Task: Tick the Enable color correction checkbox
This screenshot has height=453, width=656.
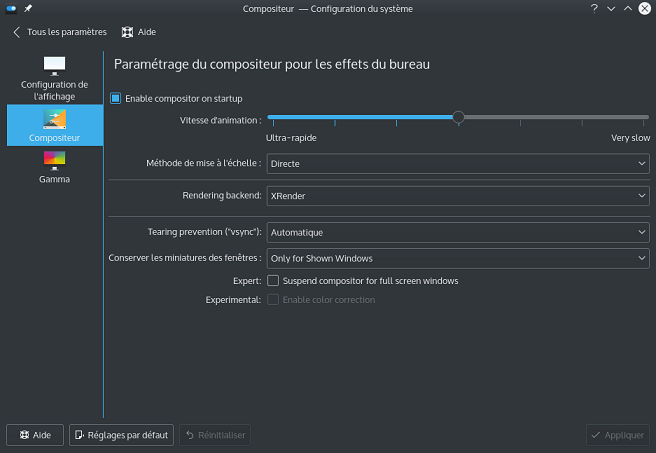Action: click(273, 299)
